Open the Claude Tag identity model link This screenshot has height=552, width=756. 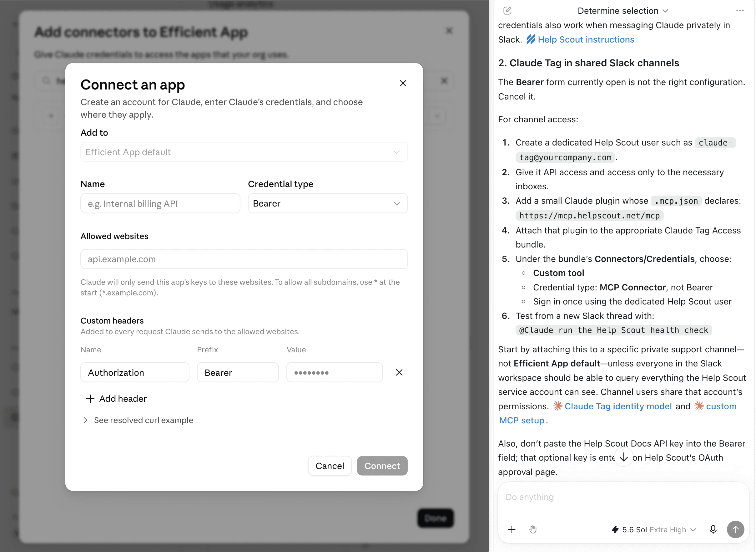(612, 406)
